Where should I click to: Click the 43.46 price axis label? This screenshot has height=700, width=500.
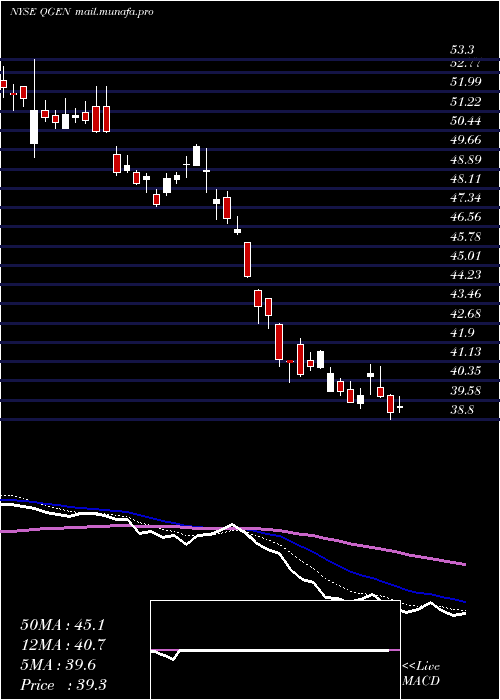465,294
